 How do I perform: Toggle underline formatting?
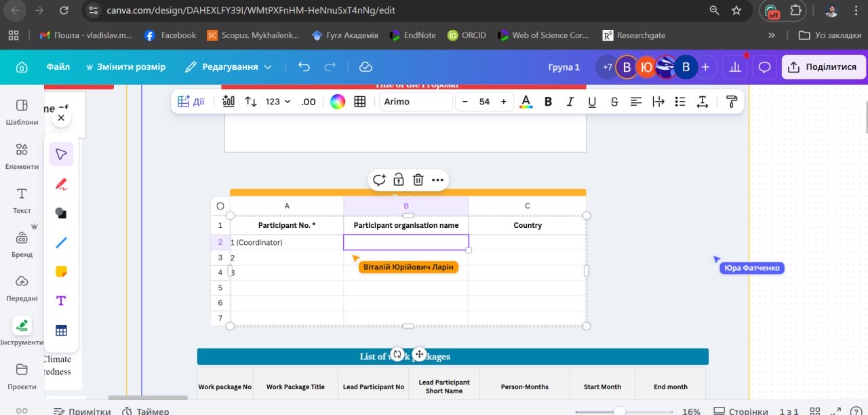[x=592, y=102]
